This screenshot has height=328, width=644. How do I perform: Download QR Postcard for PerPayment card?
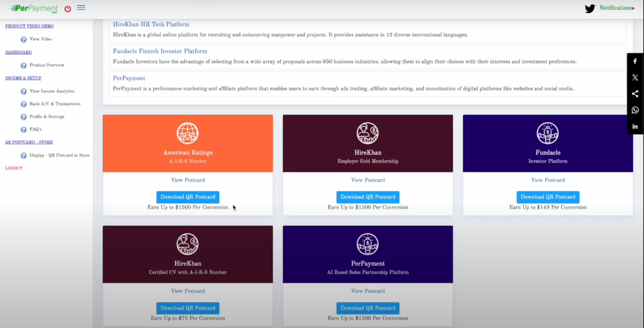pos(368,308)
